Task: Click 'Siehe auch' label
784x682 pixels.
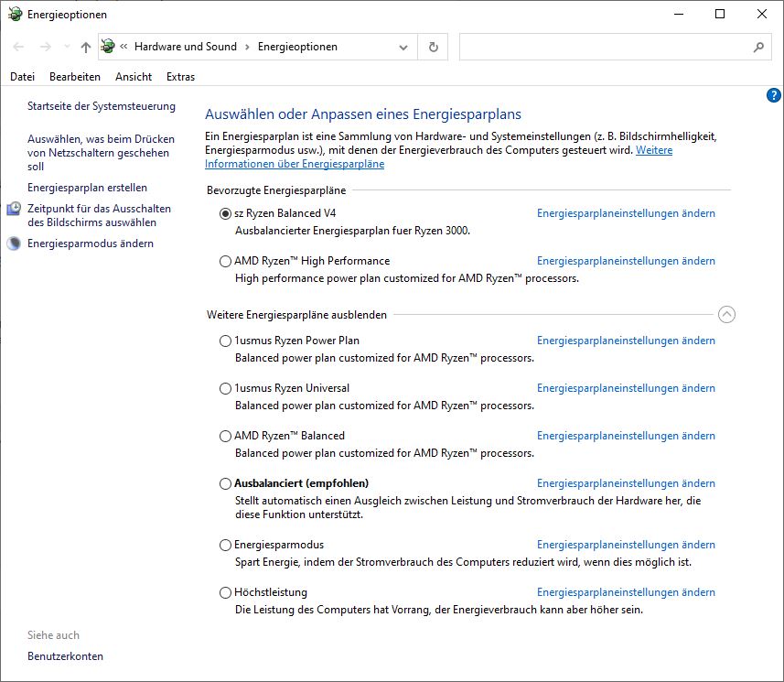Action: (53, 635)
